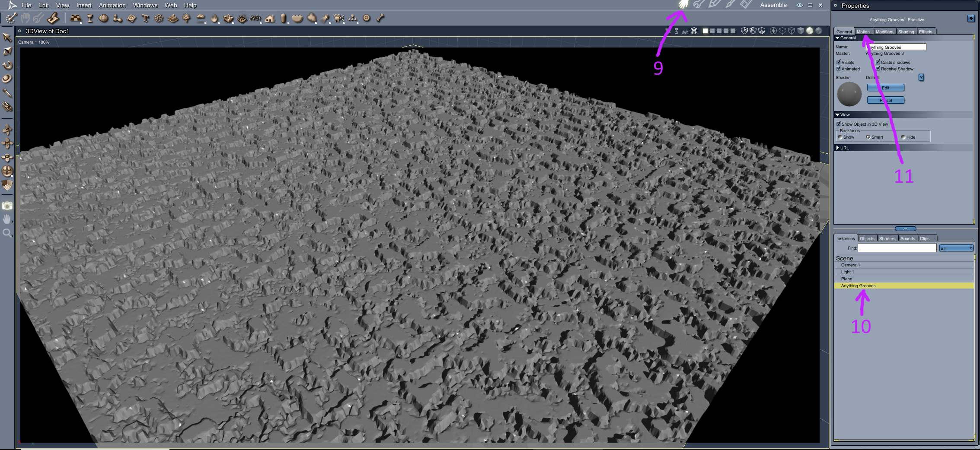This screenshot has height=450, width=980.
Task: Select the Hide backfaces radio button
Action: 903,137
